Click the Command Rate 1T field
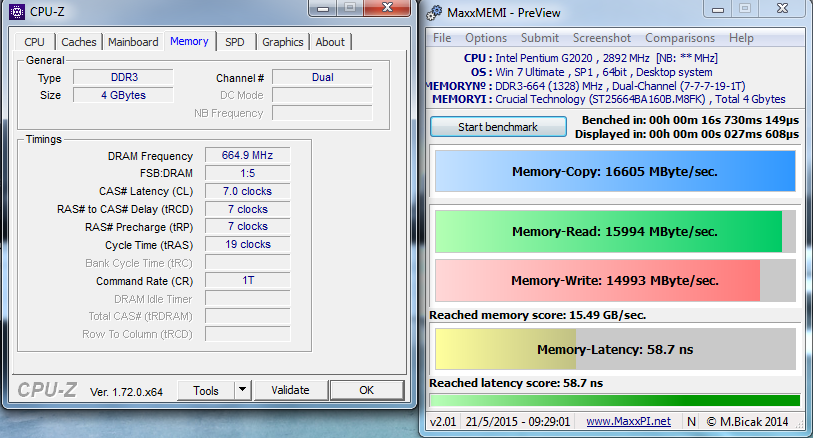This screenshot has width=813, height=438. [248, 280]
